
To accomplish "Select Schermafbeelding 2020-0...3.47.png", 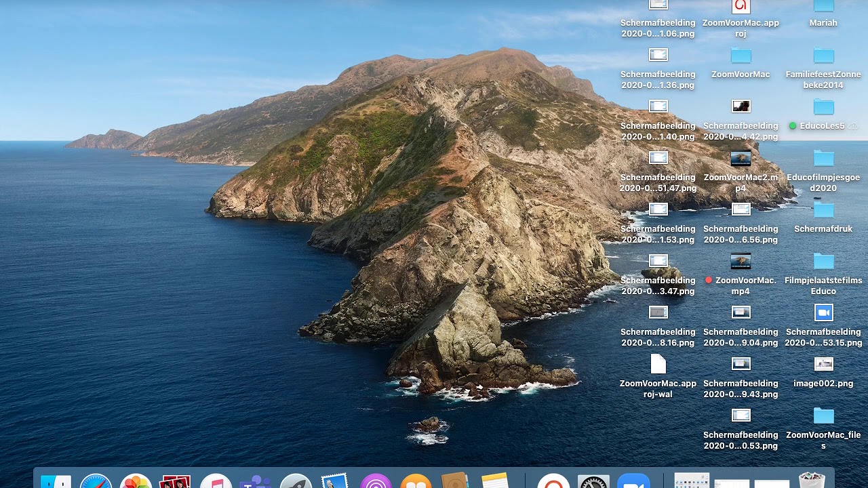I will coord(658,274).
